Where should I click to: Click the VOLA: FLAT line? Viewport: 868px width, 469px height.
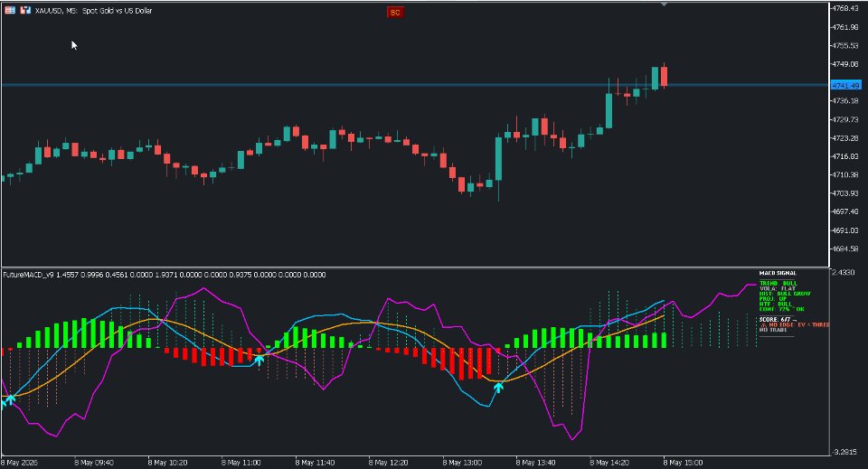(778, 288)
